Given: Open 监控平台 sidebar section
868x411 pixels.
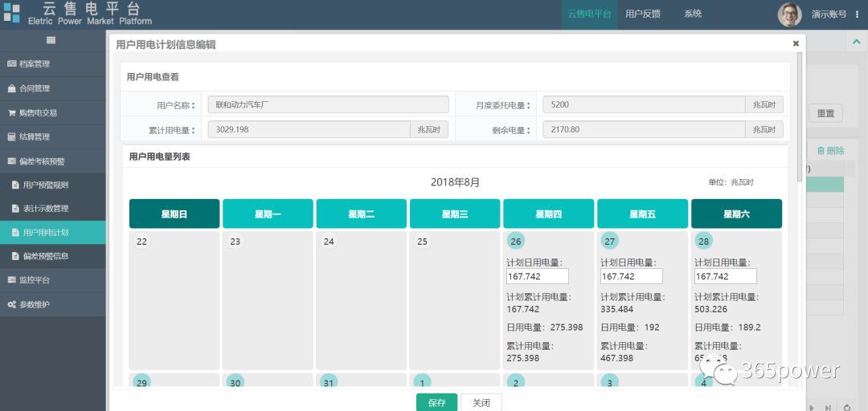Looking at the screenshot, I should 34,280.
